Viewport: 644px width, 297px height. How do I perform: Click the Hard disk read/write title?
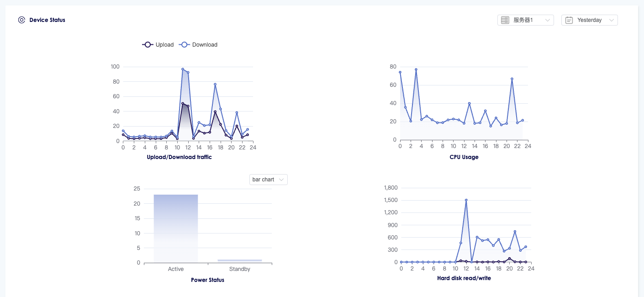[x=464, y=278]
